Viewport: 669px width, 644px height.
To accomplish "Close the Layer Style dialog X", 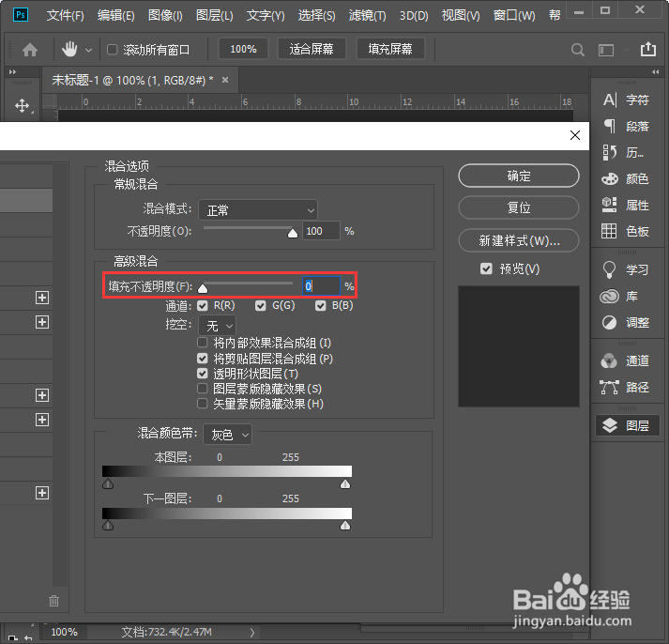I will 575,135.
